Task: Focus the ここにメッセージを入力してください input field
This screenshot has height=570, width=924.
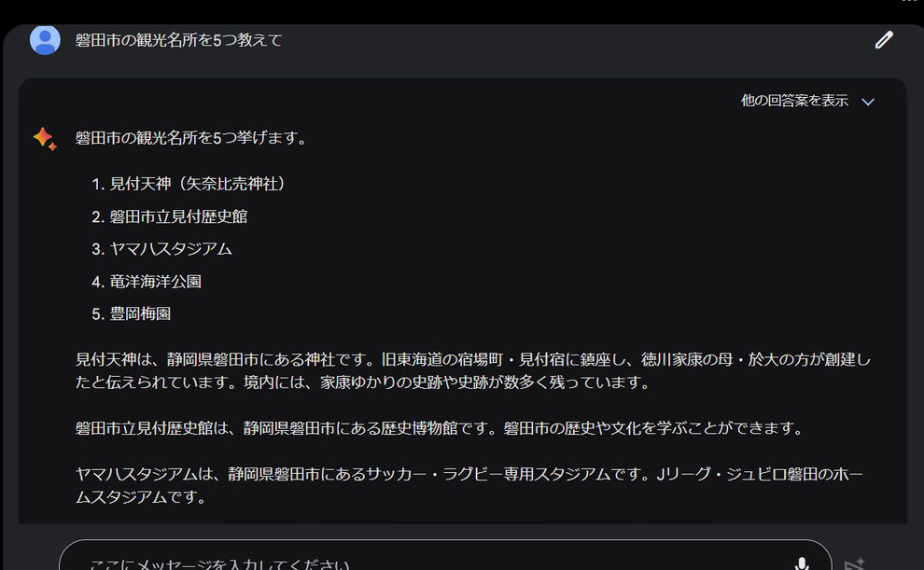Action: pyautogui.click(x=445, y=555)
